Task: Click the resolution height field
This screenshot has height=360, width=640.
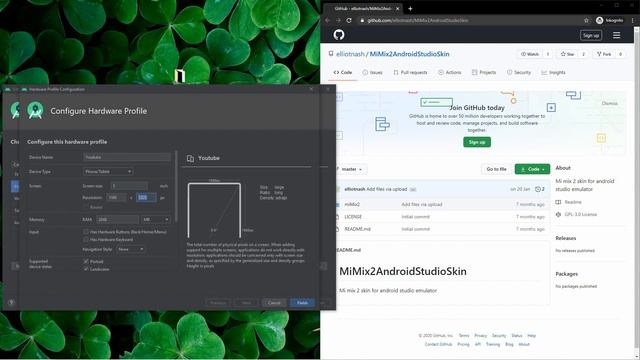Action: coord(146,198)
